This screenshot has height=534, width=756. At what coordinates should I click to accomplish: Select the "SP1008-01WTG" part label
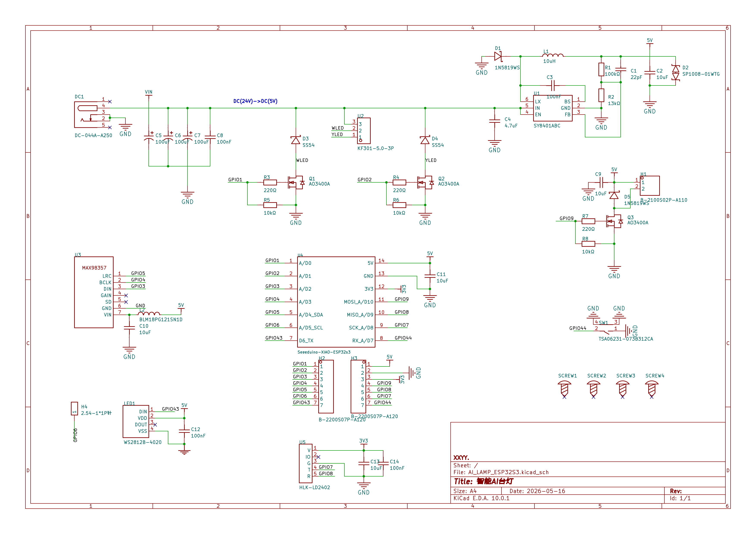point(701,74)
